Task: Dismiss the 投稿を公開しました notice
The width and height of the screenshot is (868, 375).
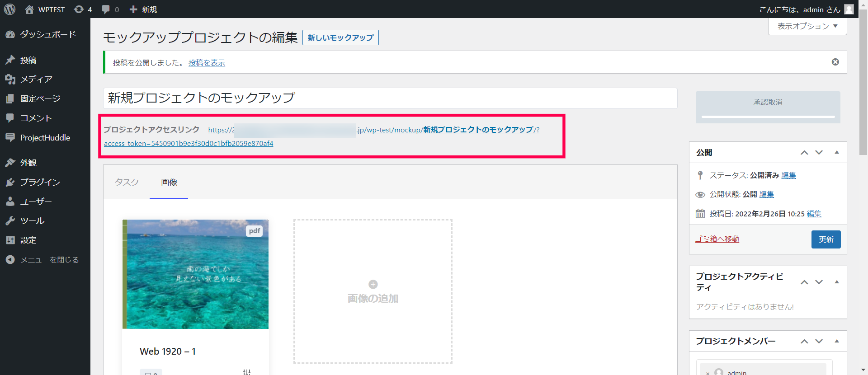Action: click(x=835, y=62)
